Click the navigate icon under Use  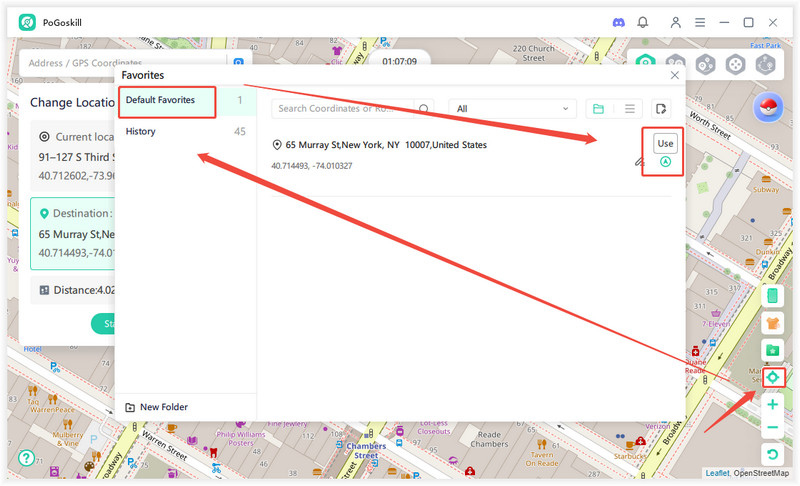pyautogui.click(x=665, y=162)
